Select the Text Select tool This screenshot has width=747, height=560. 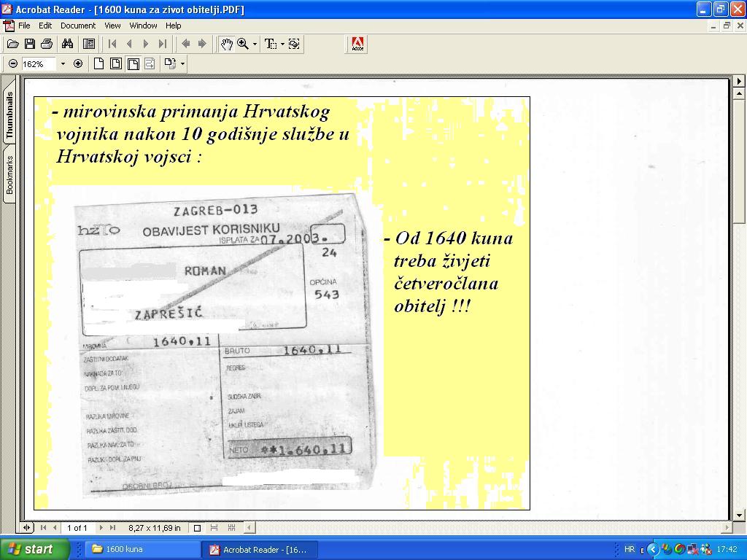pos(270,44)
